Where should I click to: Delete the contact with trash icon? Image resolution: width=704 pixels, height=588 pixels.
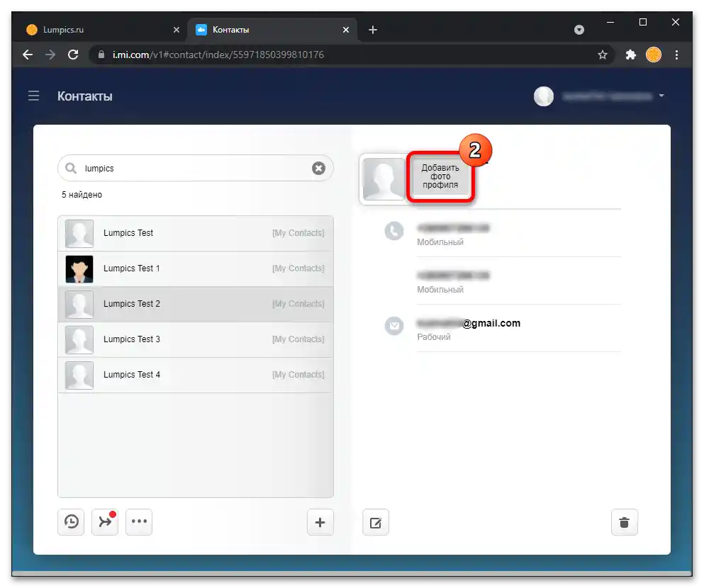click(624, 523)
